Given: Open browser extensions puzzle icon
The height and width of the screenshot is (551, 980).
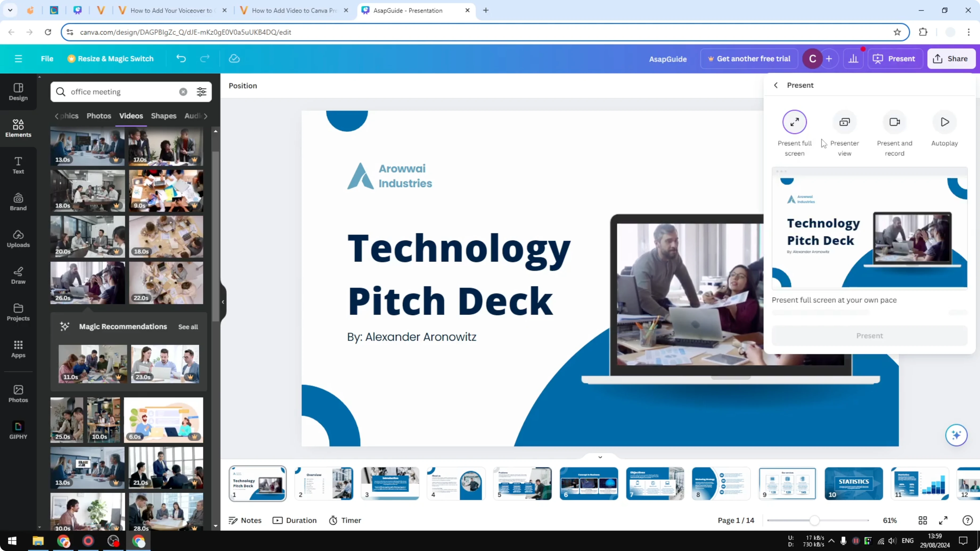Looking at the screenshot, I should [923, 32].
